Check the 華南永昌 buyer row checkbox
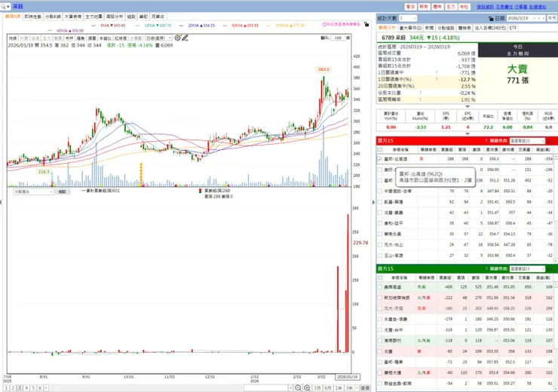The image size is (558, 392). [380, 234]
